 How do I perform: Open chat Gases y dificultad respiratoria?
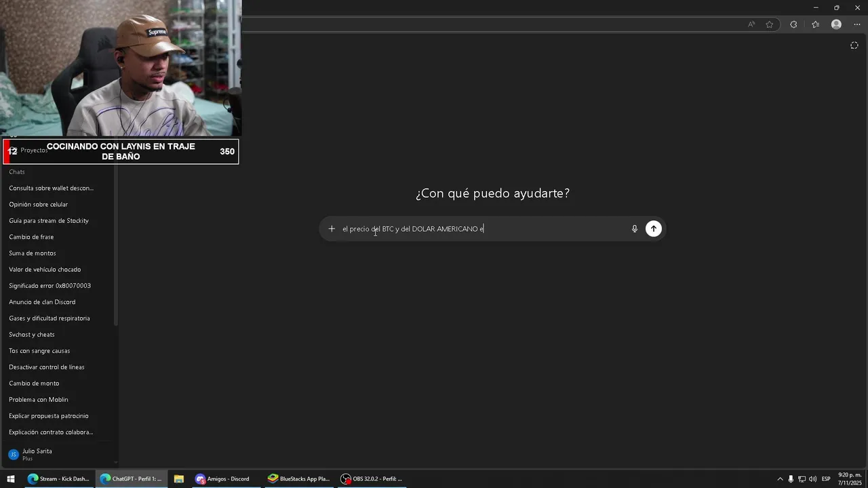50,319
